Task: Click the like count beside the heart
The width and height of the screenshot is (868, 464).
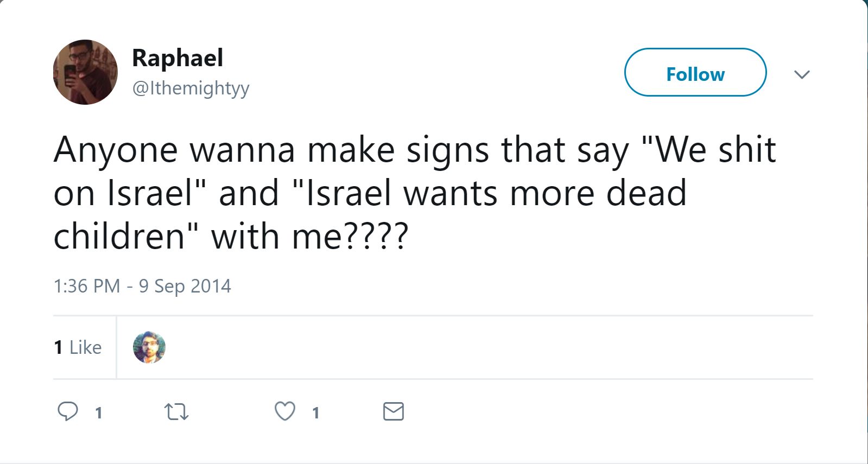Action: [x=316, y=413]
